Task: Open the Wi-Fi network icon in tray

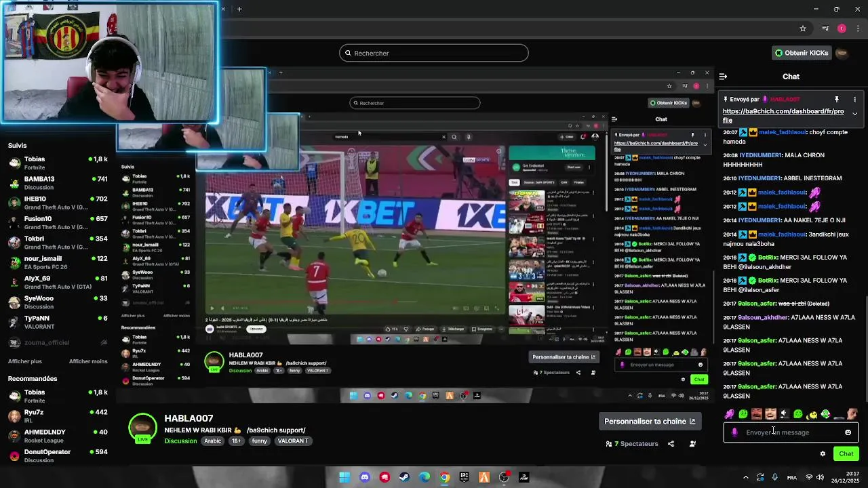Action: [808, 477]
